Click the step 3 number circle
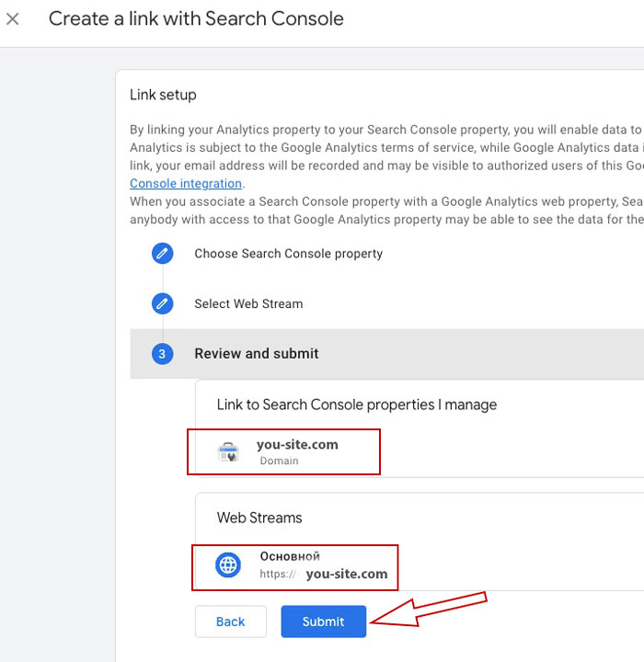This screenshot has height=662, width=644. 162,354
